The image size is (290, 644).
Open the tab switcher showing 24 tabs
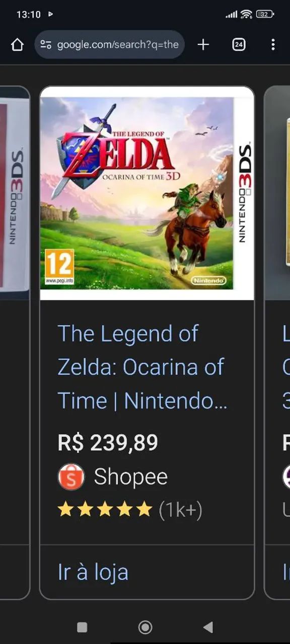point(238,44)
